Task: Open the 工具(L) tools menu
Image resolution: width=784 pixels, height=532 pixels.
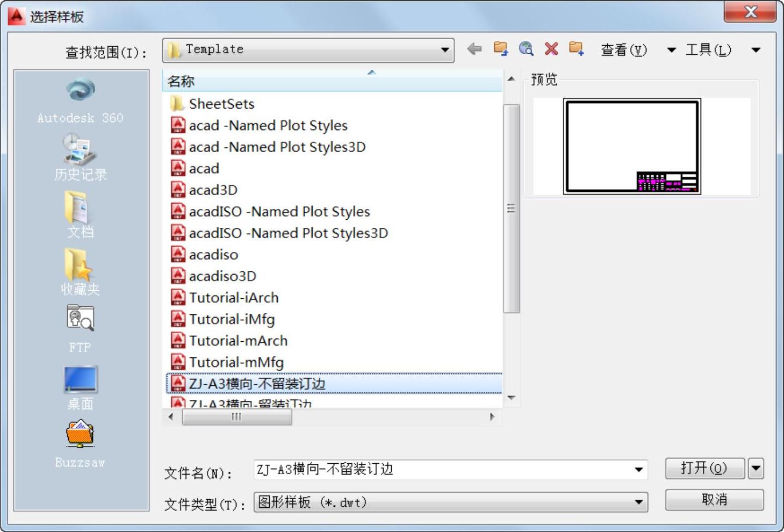Action: 708,50
